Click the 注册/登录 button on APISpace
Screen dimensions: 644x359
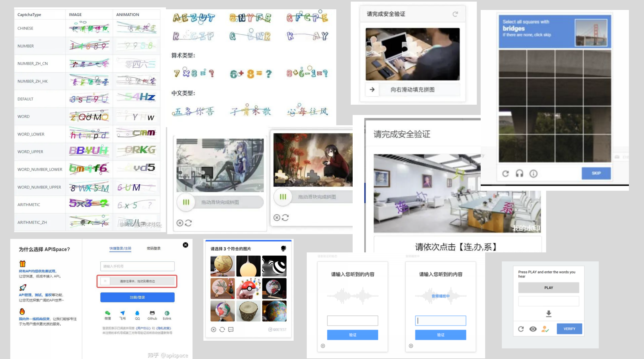coord(137,297)
